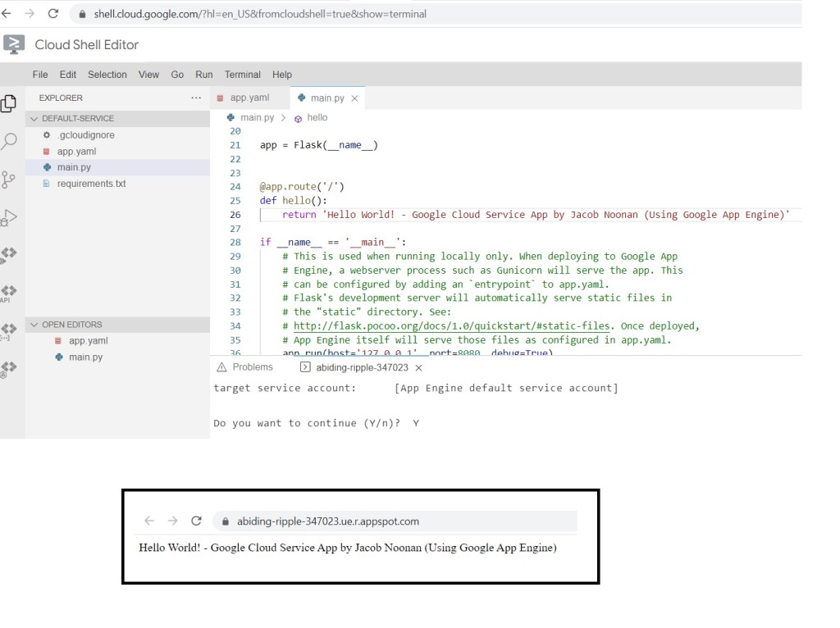Open the flask.pocoo.org quickstart link
This screenshot has width=840, height=628.
tap(451, 325)
